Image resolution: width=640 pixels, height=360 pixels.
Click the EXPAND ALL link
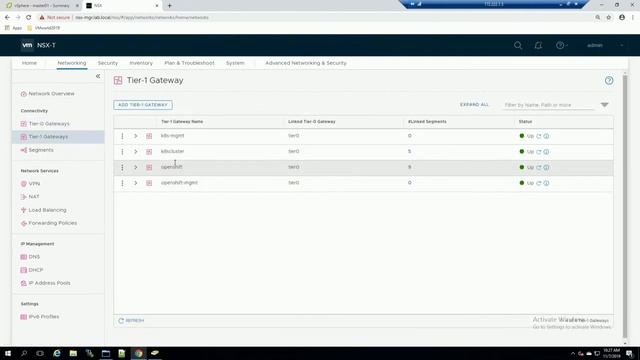click(x=474, y=105)
